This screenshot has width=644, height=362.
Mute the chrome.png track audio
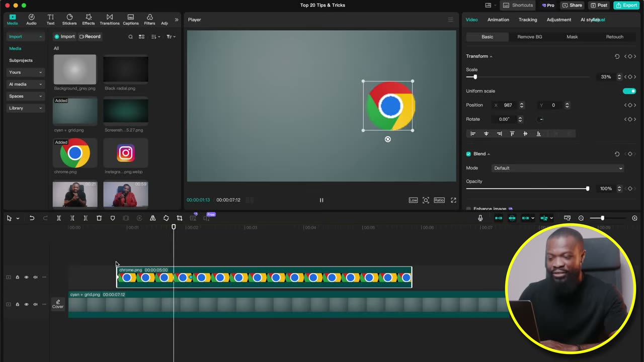[35, 277]
